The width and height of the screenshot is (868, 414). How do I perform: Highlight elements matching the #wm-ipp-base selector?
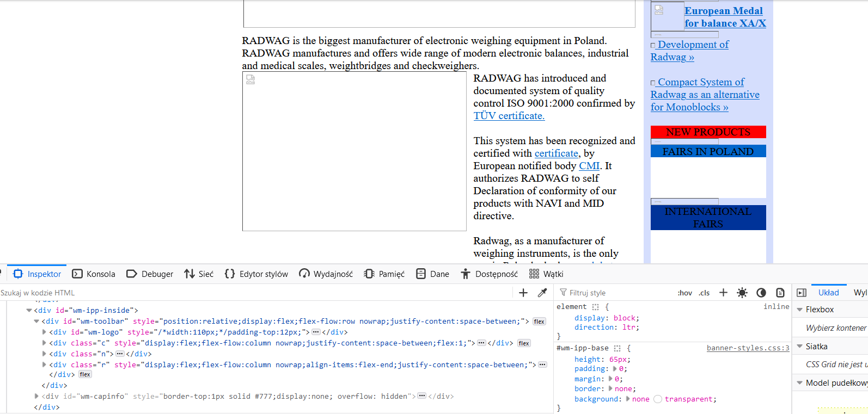618,348
